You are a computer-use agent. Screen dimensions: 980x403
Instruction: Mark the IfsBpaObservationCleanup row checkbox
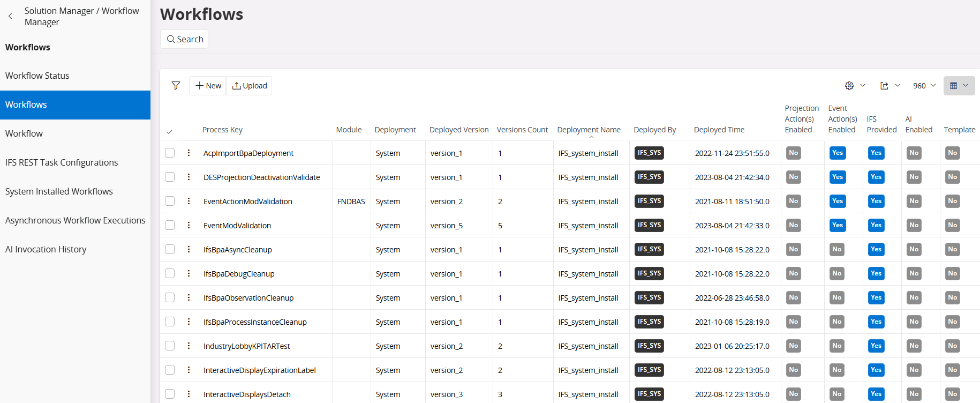point(170,297)
